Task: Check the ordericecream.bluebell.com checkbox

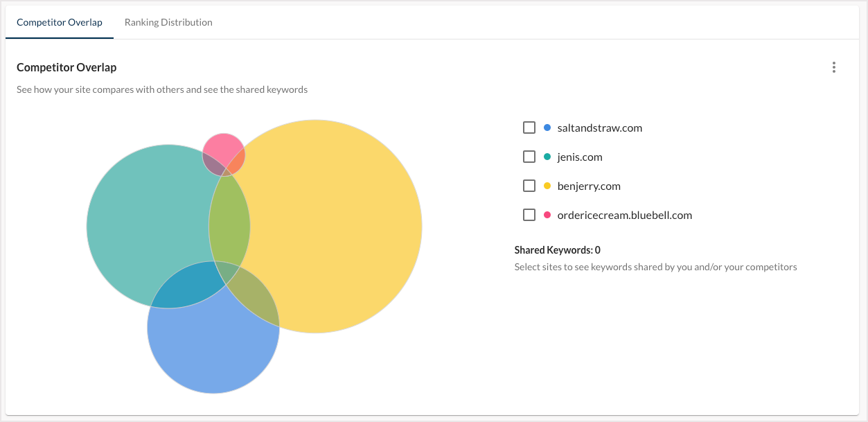Action: [529, 215]
